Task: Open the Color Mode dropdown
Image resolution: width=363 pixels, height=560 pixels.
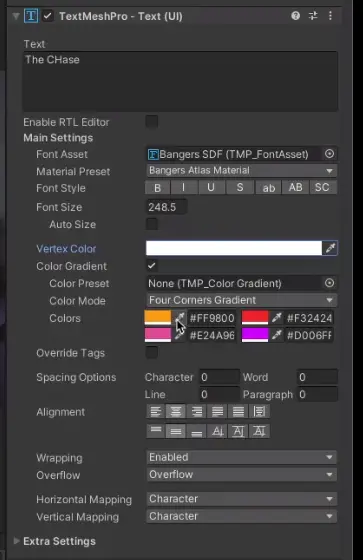Action: tap(242, 300)
